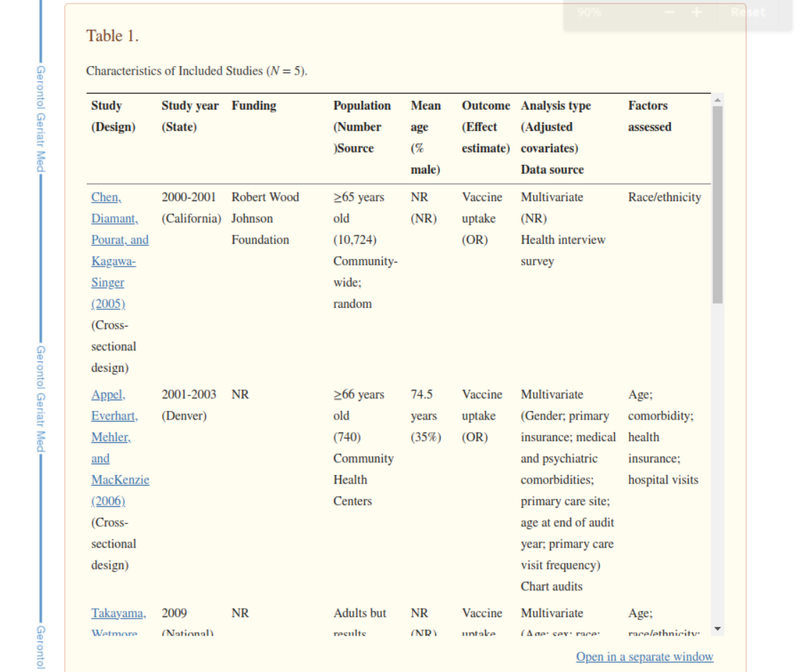The height and width of the screenshot is (672, 804).
Task: Click the 'MacKenzie' author link
Action: [120, 479]
